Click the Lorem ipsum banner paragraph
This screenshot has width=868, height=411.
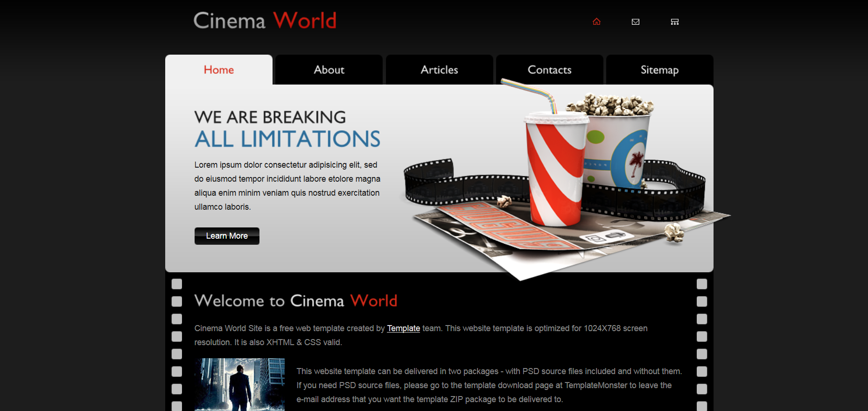point(287,186)
